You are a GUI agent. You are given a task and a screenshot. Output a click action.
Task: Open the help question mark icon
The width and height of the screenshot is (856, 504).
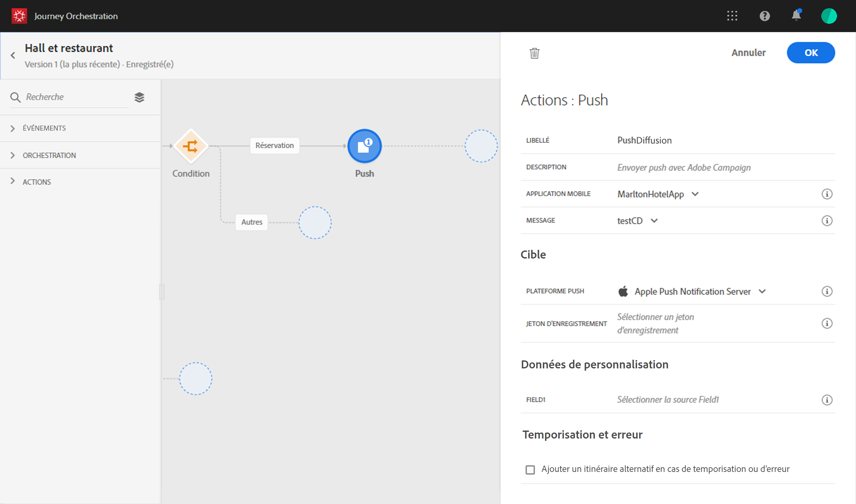tap(764, 16)
